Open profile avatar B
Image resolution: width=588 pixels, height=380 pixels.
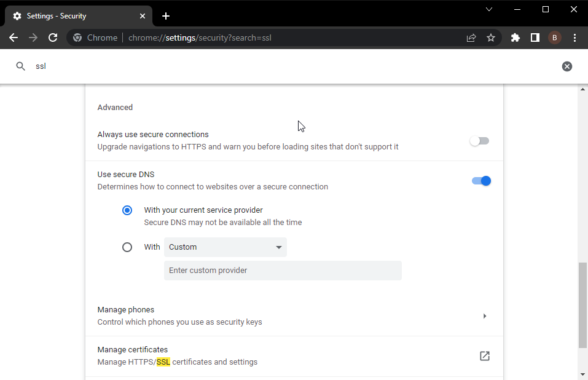[555, 38]
